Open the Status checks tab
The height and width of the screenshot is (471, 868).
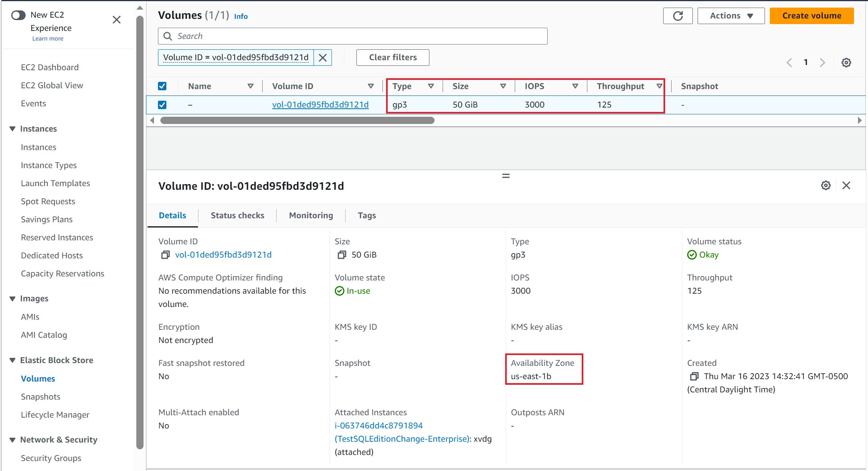237,215
